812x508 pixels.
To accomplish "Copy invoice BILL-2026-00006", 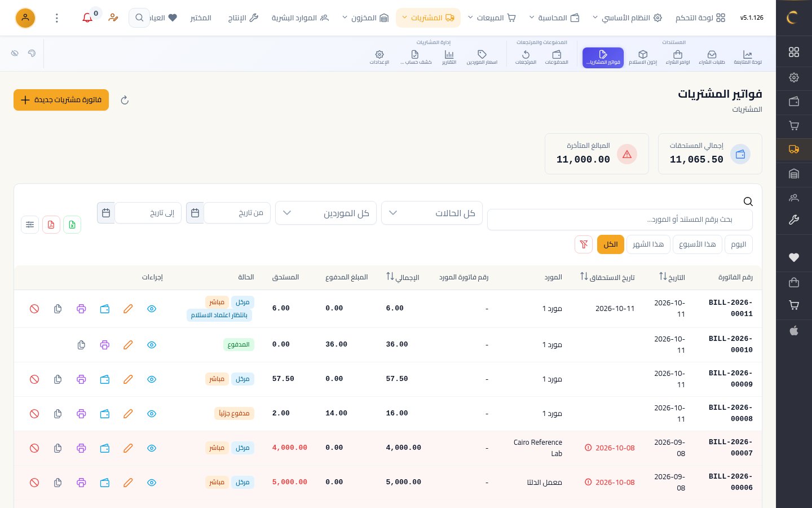I will tap(58, 483).
